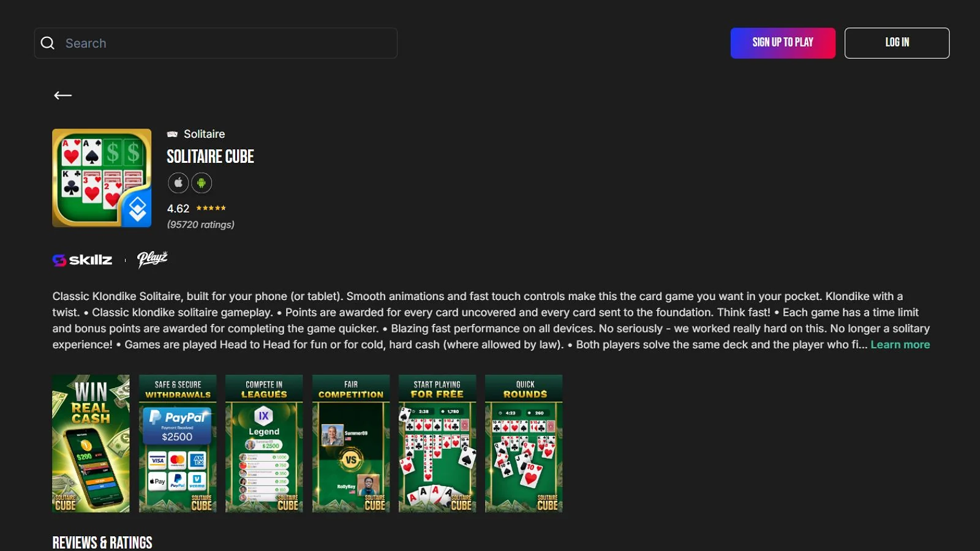Viewport: 980px width, 551px height.
Task: Focus the Search input field
Action: pos(216,43)
